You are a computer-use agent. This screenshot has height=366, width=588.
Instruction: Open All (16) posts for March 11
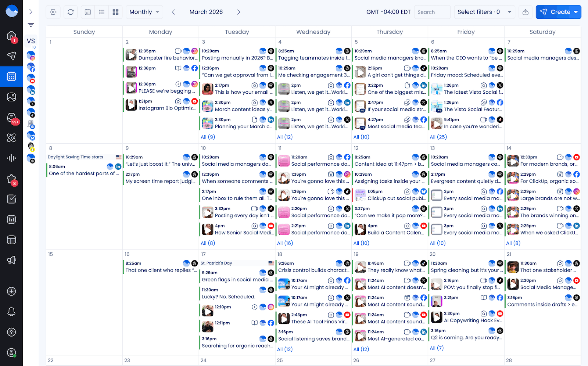point(285,243)
